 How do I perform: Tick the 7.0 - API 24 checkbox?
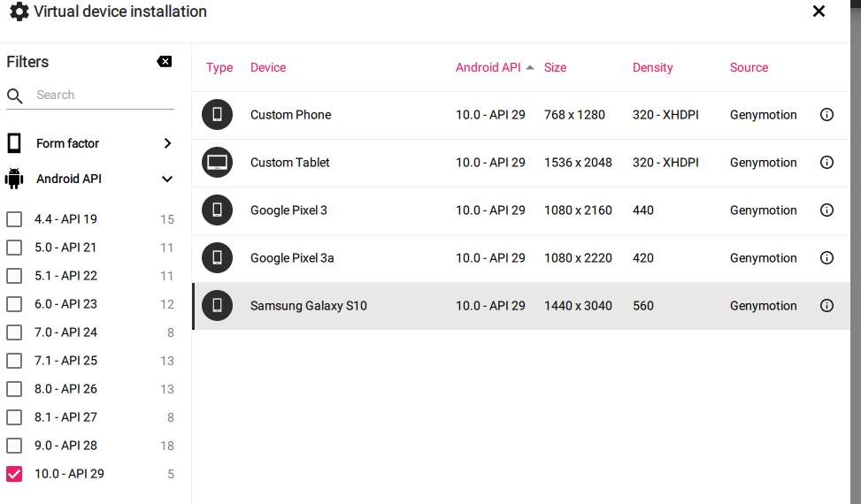click(14, 332)
